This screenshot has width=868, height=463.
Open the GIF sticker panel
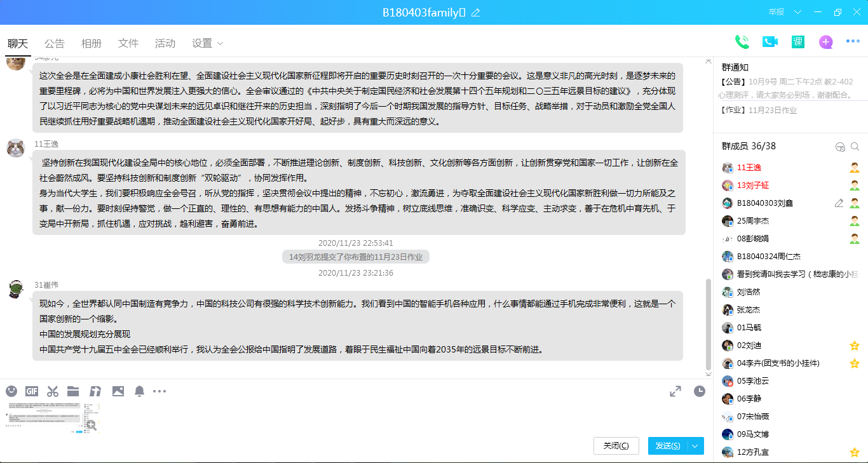pyautogui.click(x=32, y=391)
